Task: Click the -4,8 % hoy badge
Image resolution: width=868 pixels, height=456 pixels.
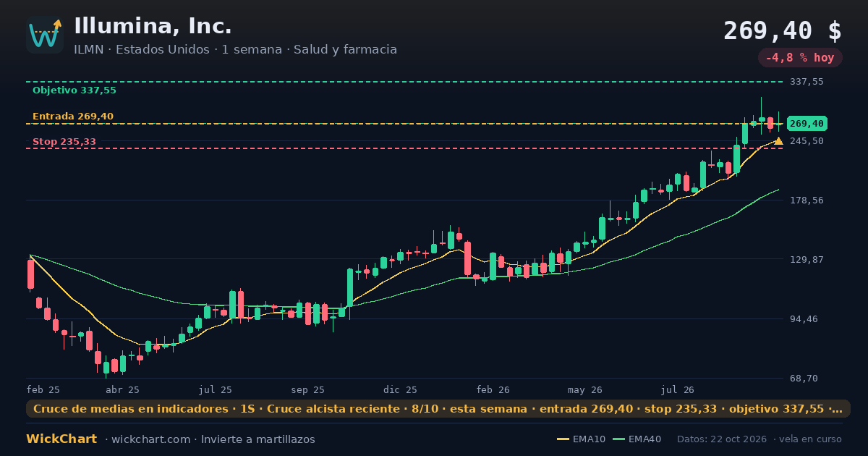Action: (x=800, y=58)
